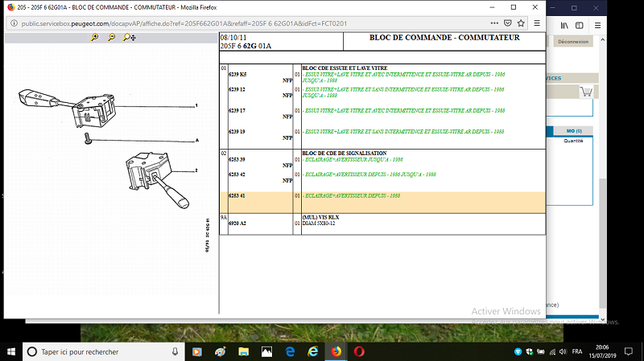Click the screw illustration labeled A
Screen dimensions: 644x361
point(88,138)
